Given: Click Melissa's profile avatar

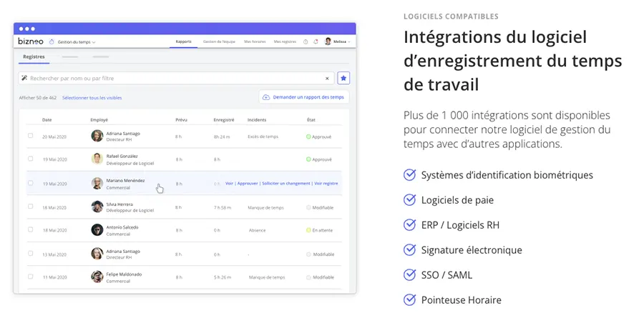Looking at the screenshot, I should [x=328, y=41].
